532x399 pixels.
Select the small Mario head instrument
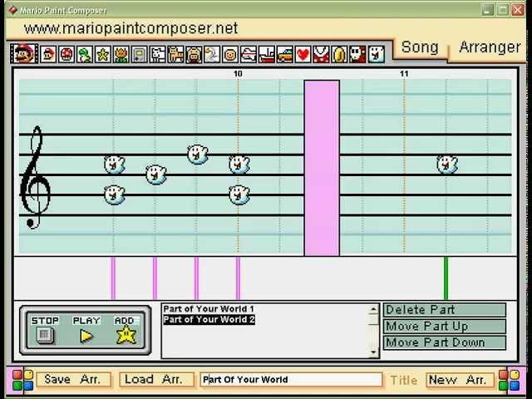[x=48, y=54]
